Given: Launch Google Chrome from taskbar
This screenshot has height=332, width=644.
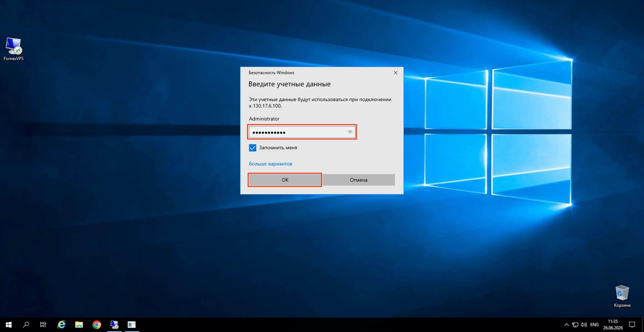Looking at the screenshot, I should tap(96, 325).
